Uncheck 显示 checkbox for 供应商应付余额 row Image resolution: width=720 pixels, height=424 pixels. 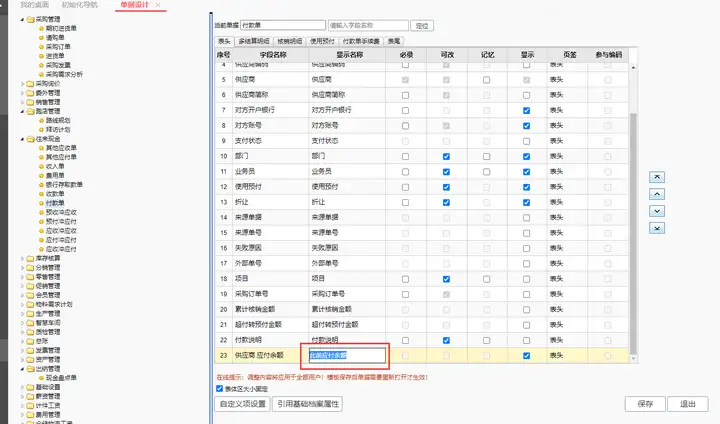click(x=526, y=356)
